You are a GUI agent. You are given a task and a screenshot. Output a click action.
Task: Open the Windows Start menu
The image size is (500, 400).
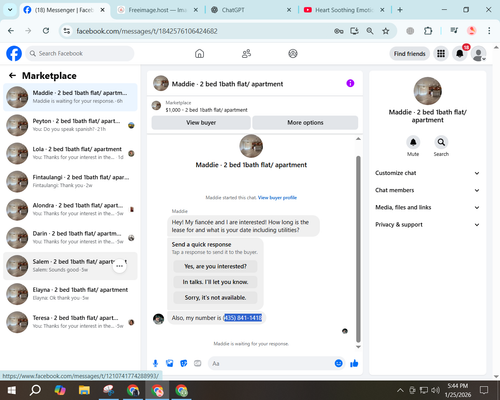click(12, 390)
